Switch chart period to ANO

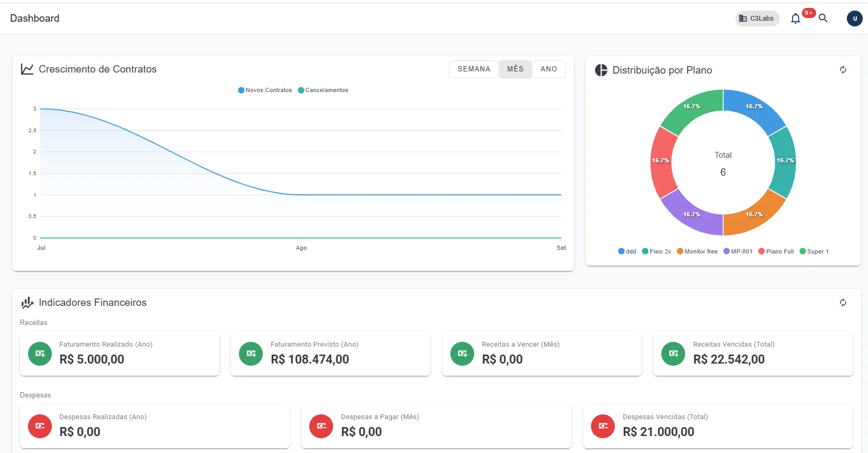[549, 69]
